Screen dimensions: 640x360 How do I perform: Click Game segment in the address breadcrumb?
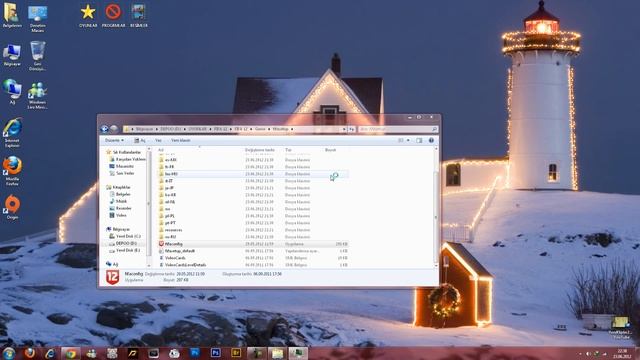[x=260, y=129]
